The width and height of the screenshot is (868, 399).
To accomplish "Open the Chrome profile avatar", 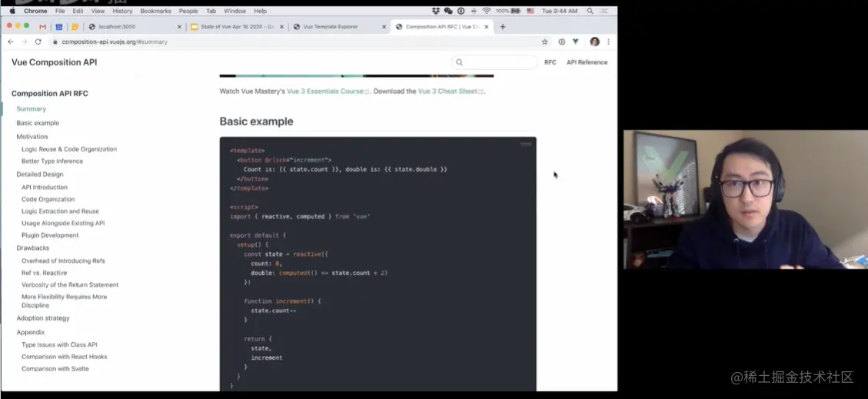I will (x=594, y=42).
